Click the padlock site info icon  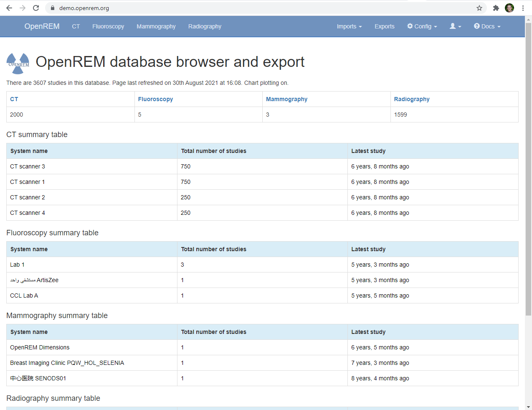tap(53, 8)
